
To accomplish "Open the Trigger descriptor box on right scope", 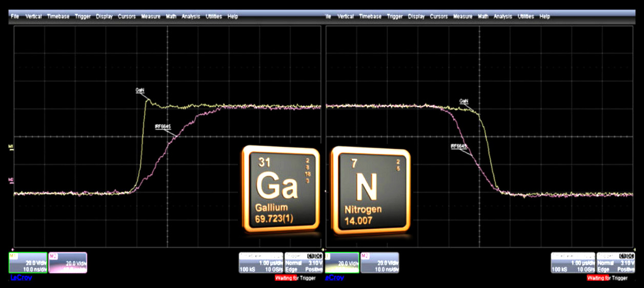I will click(615, 262).
